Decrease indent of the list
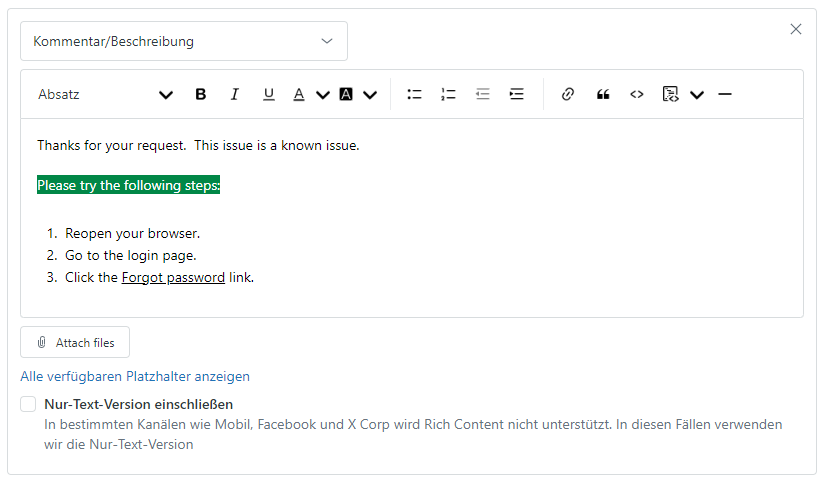Screen dimensions: 821x482 (x=482, y=94)
